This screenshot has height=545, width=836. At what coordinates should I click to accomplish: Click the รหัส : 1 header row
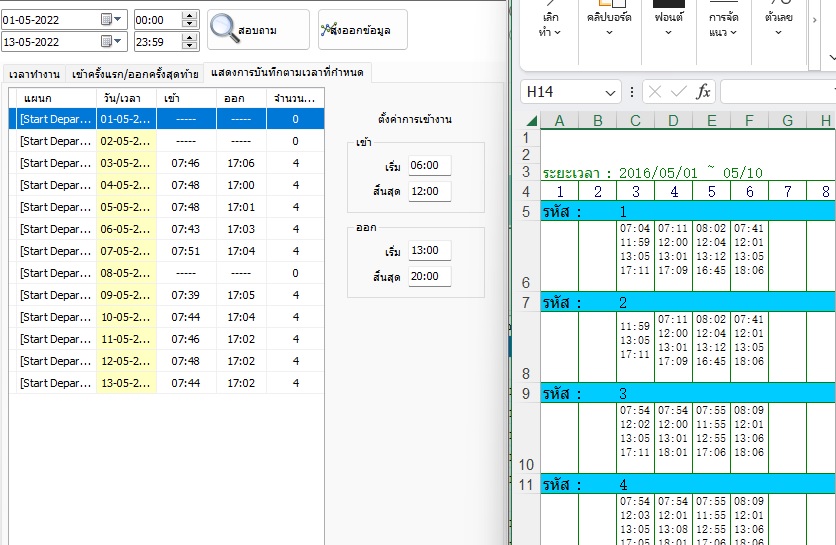coord(688,212)
